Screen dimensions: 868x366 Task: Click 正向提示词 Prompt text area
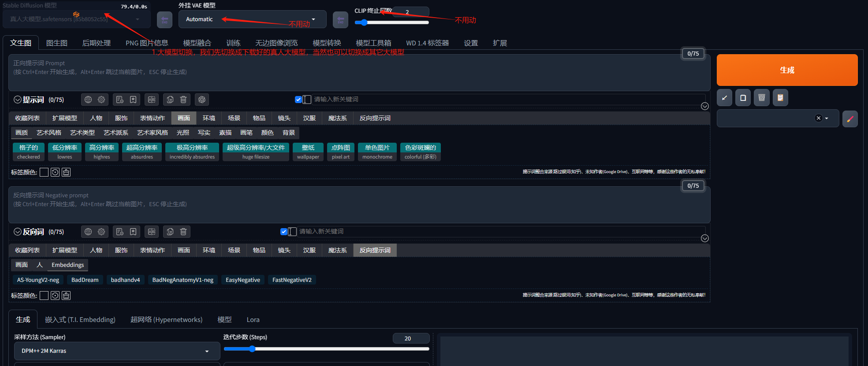point(359,73)
